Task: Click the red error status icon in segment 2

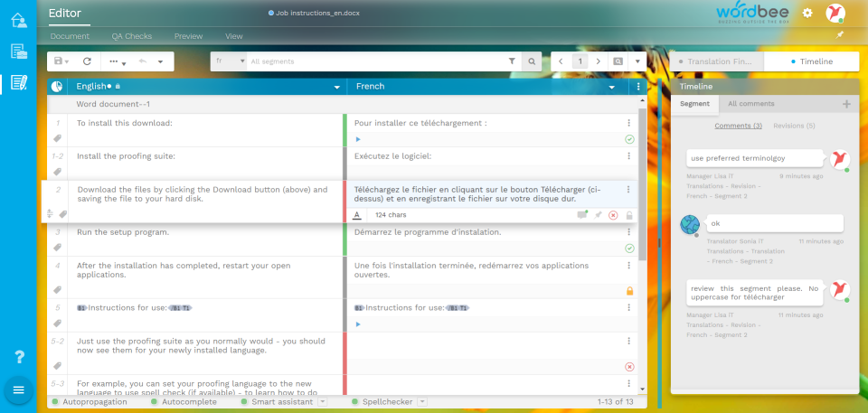Action: [x=613, y=215]
